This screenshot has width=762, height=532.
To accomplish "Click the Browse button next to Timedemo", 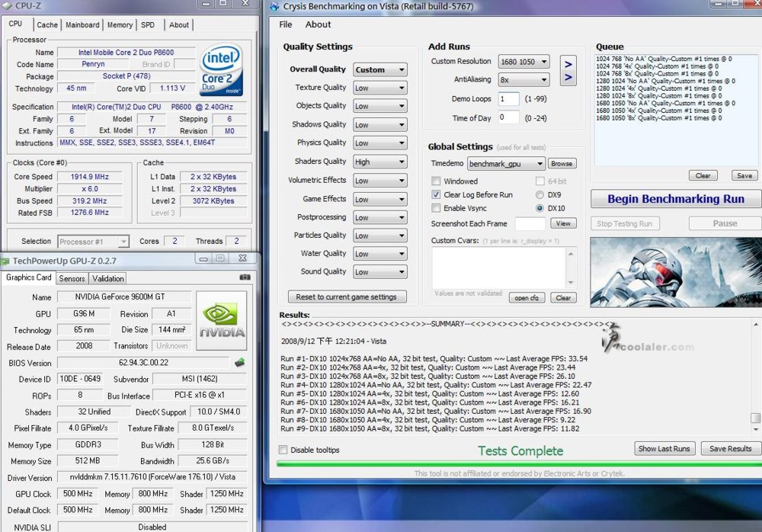I will tap(562, 164).
